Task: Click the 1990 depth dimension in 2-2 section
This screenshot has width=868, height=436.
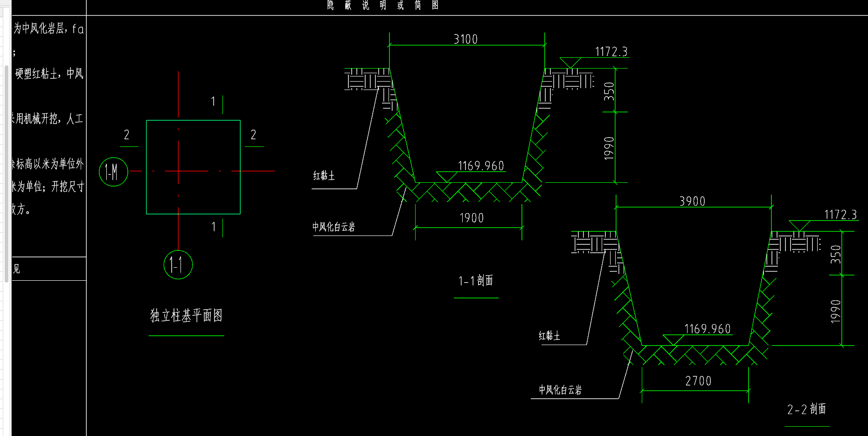Action: coord(835,311)
